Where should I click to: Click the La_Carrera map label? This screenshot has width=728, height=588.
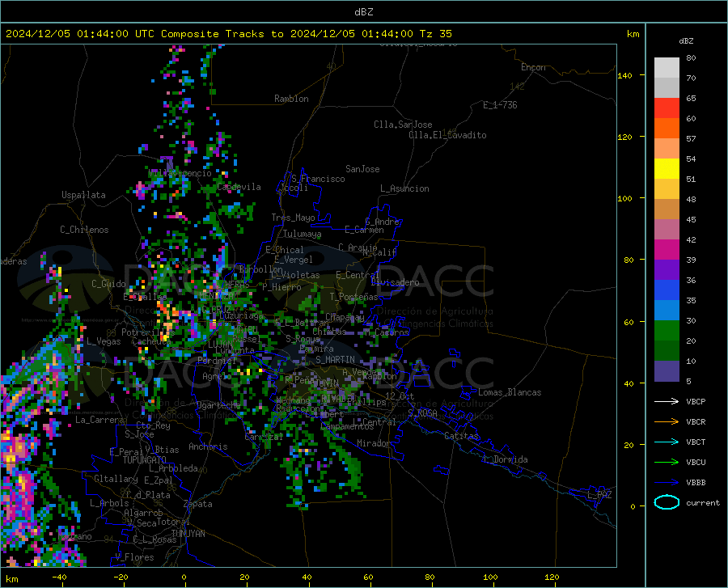[x=99, y=420]
